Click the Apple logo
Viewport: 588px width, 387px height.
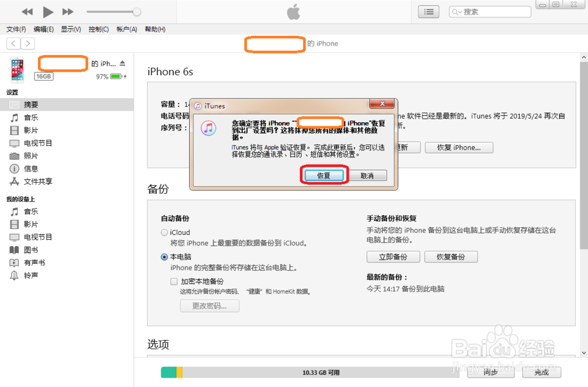click(x=293, y=12)
